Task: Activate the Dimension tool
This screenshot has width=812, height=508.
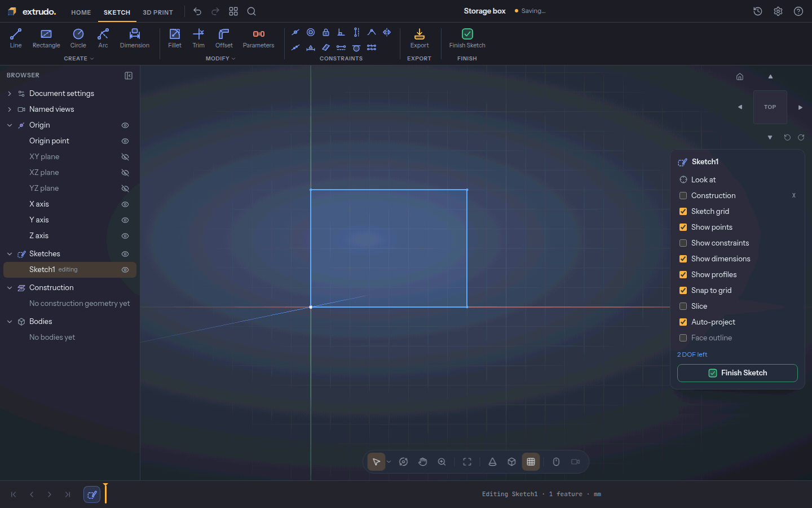Action: point(135,38)
